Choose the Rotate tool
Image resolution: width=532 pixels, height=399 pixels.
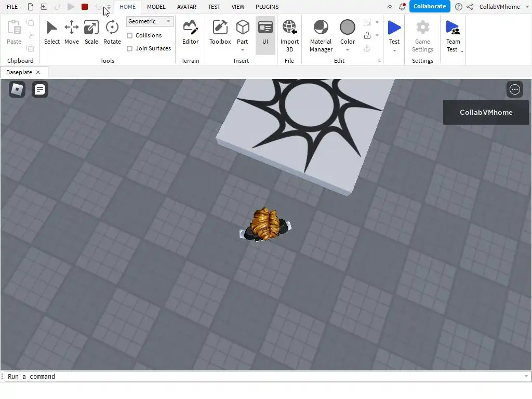click(x=112, y=32)
